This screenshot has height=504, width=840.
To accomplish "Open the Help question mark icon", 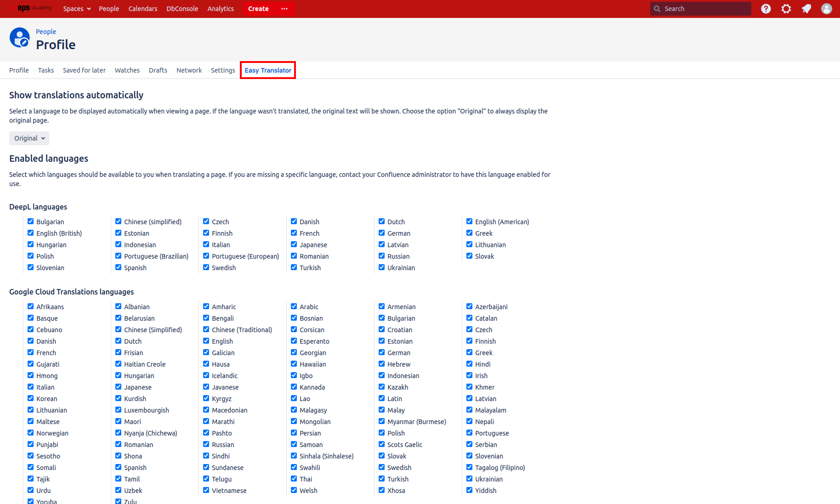I will pos(766,9).
